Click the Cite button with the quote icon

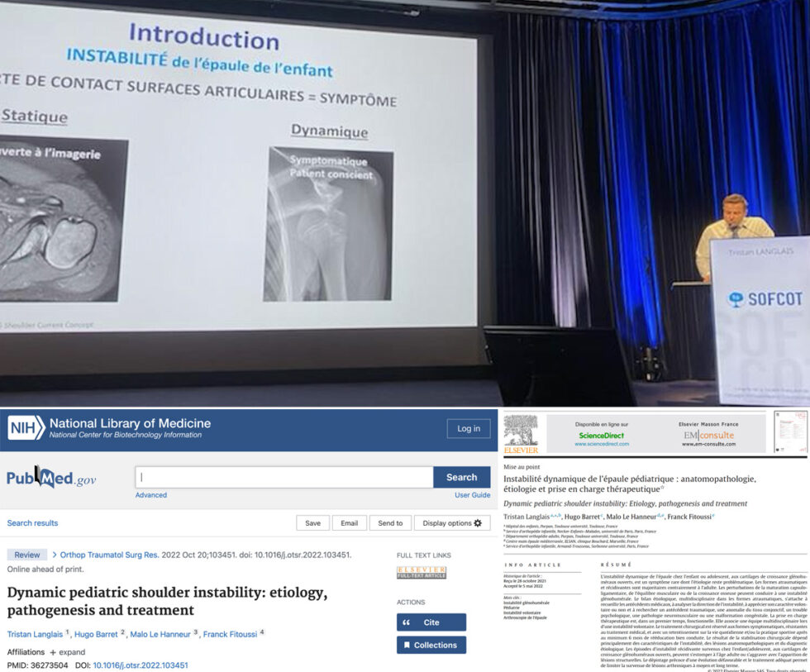431,622
